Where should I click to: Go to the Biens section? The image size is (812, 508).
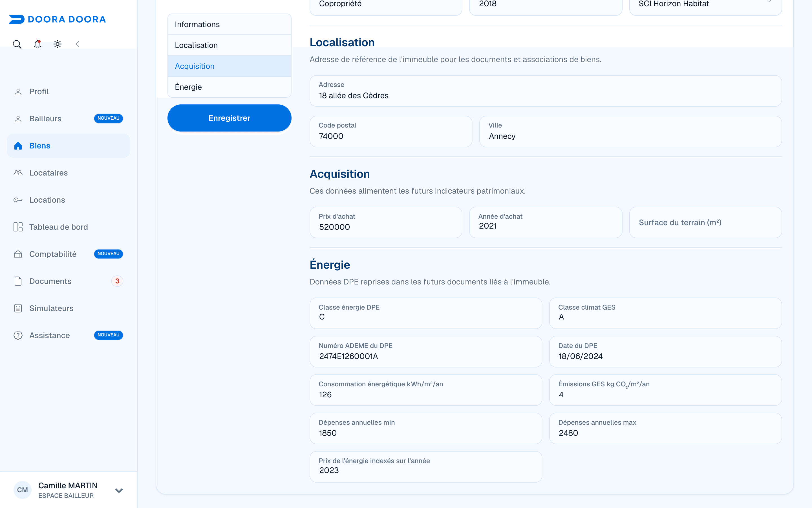click(x=69, y=146)
